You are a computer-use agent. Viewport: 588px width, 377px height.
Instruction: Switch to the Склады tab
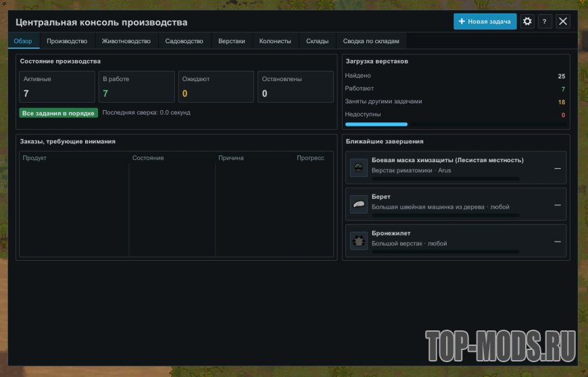317,41
